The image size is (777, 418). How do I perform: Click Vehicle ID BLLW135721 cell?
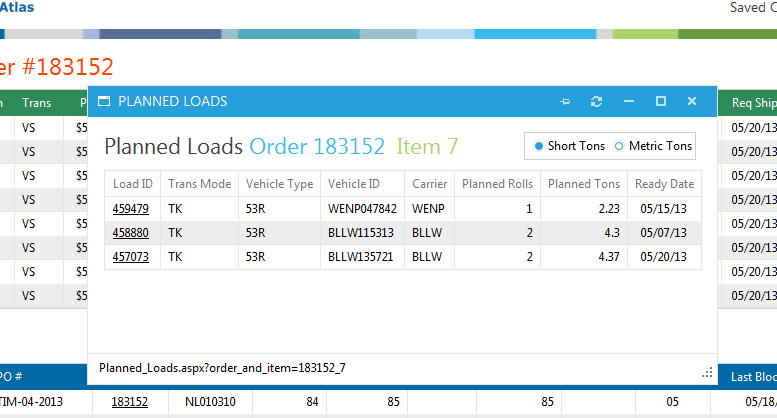pos(362,257)
